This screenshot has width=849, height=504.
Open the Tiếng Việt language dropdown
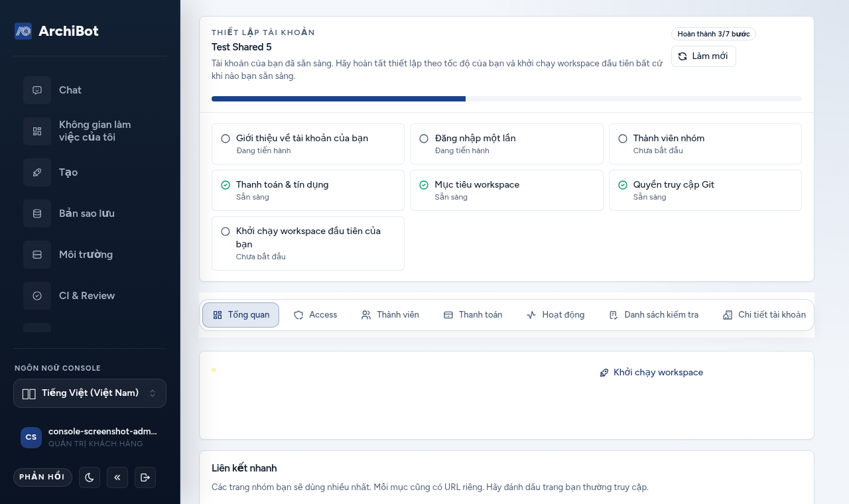point(90,393)
